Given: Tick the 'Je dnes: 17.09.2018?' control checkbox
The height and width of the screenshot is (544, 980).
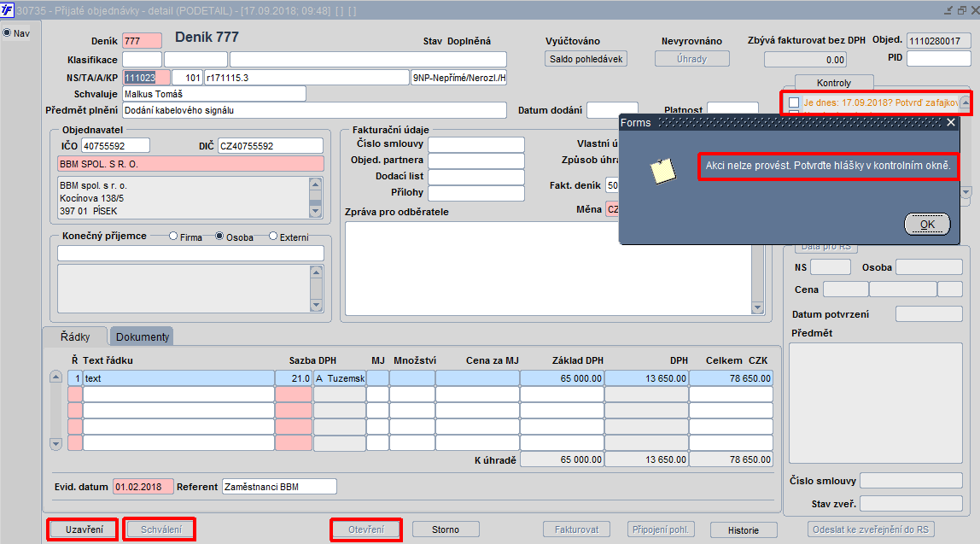Looking at the screenshot, I should [x=794, y=102].
